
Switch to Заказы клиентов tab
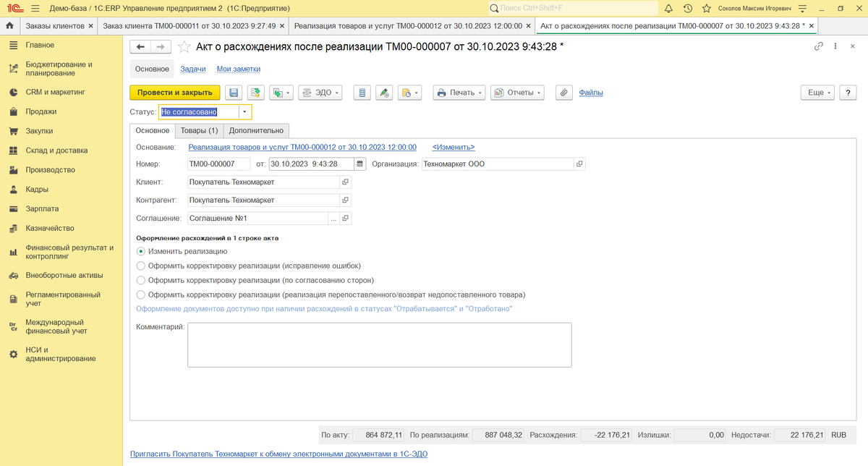54,25
